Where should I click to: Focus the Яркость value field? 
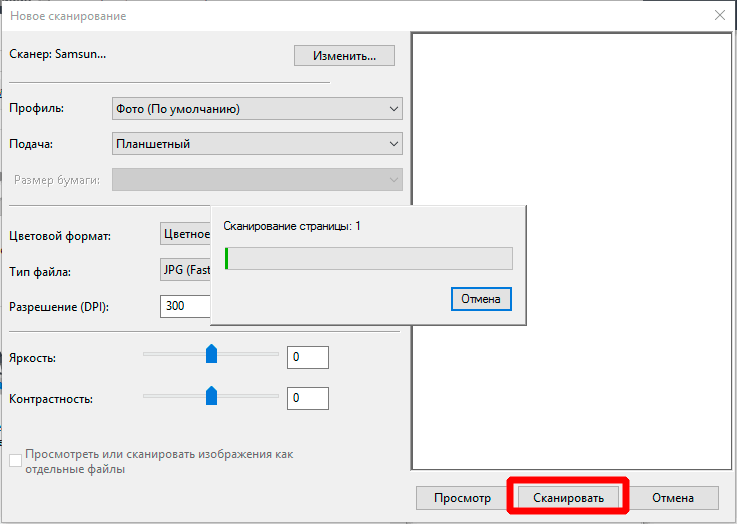307,357
